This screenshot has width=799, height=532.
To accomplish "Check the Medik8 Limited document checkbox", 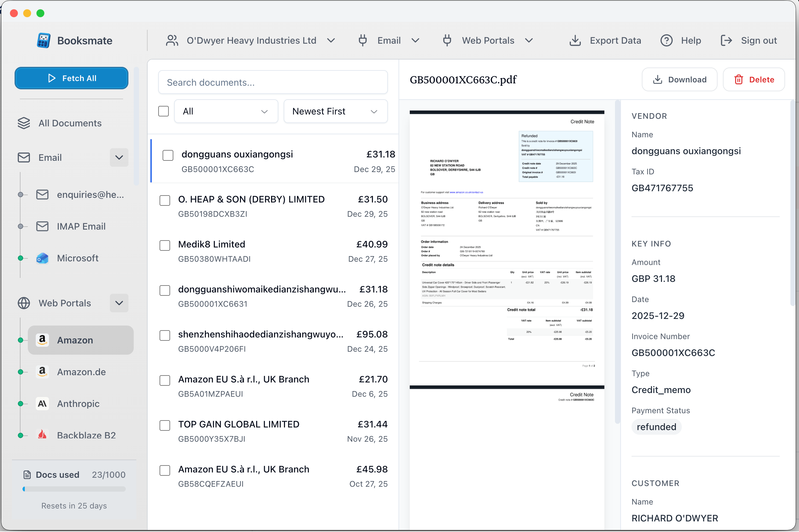I will tap(164, 245).
